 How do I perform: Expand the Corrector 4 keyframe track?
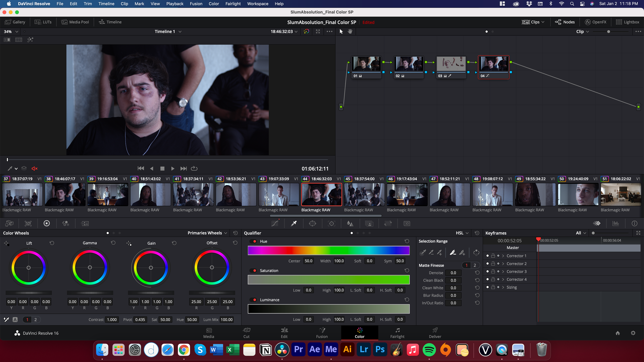coord(503,279)
